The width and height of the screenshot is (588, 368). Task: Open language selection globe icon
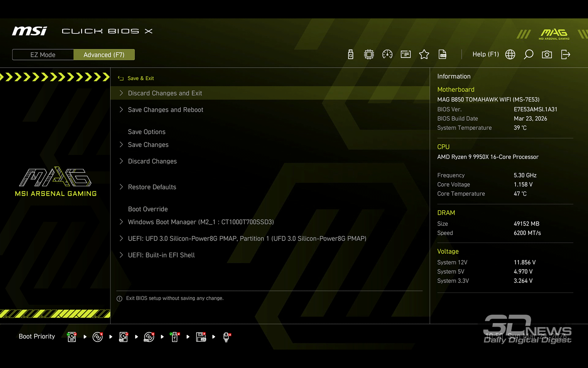tap(510, 54)
